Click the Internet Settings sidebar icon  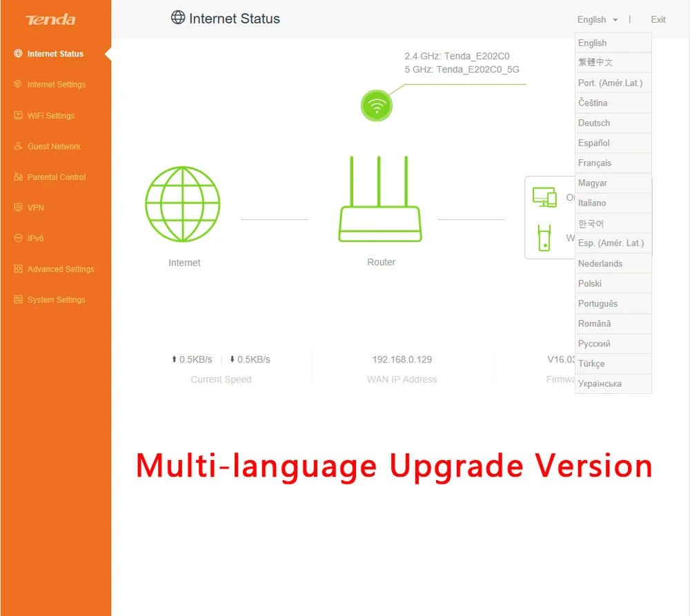[18, 84]
